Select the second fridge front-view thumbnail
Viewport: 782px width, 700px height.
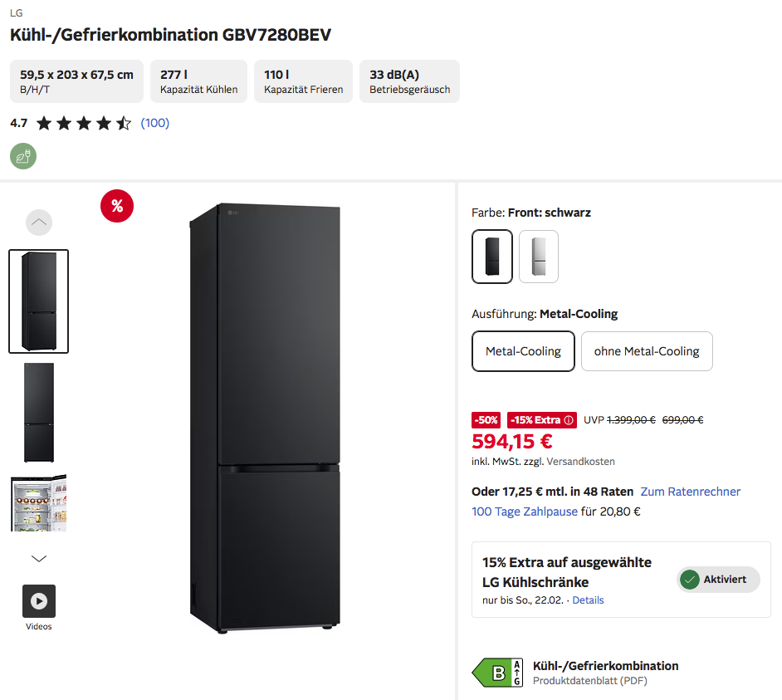39,413
